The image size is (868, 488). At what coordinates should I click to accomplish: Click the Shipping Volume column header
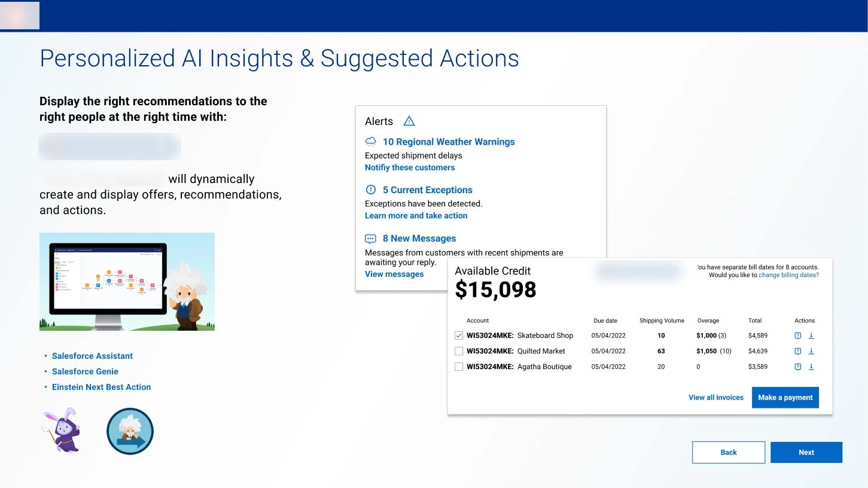click(662, 321)
